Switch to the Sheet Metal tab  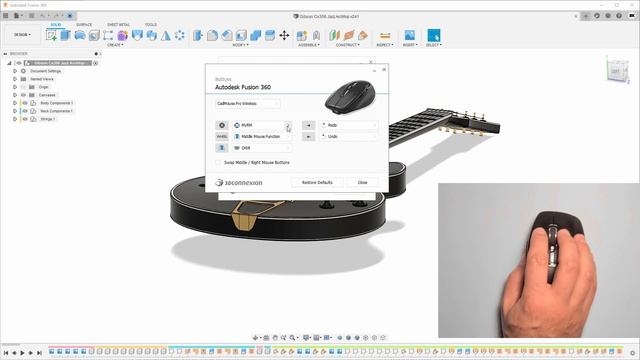click(118, 24)
